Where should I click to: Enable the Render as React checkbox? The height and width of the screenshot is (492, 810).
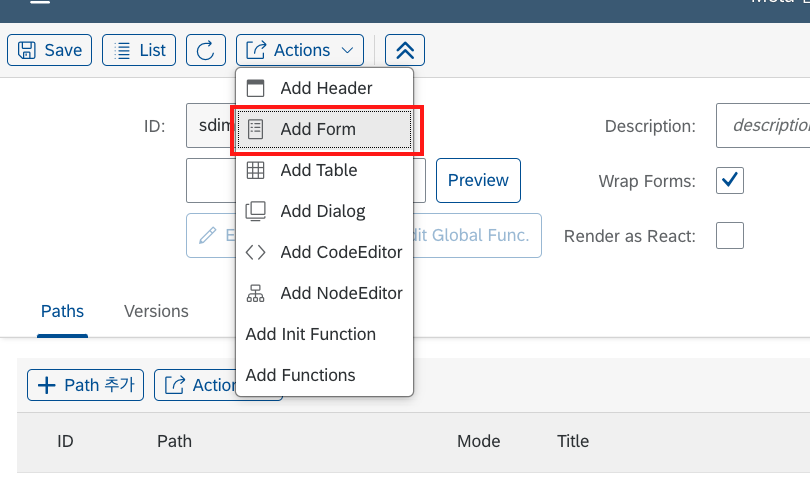click(730, 236)
